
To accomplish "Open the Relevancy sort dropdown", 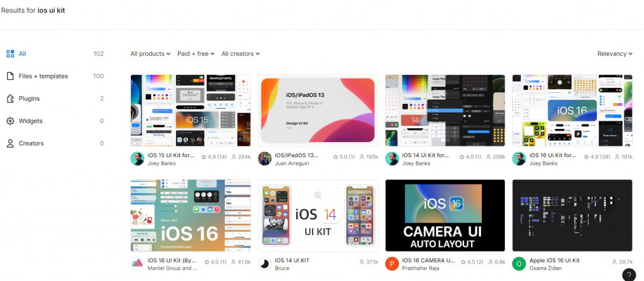I will [x=614, y=54].
